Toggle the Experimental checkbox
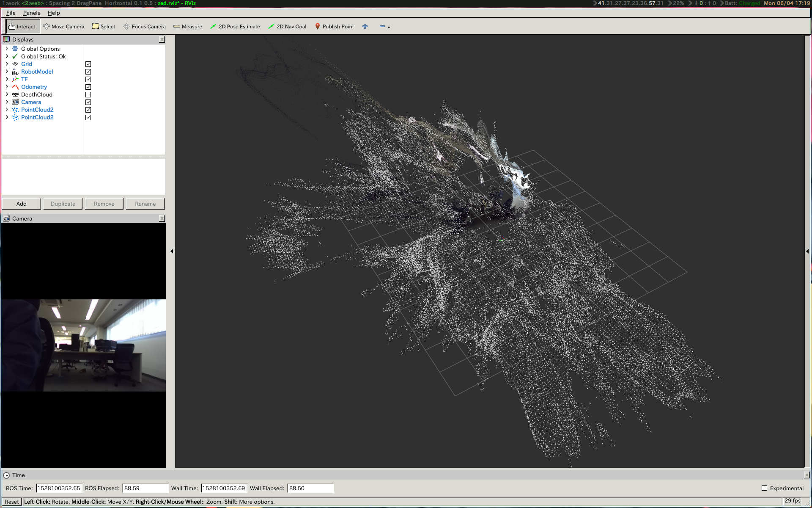Screen dimensions: 812x508 click(x=764, y=488)
